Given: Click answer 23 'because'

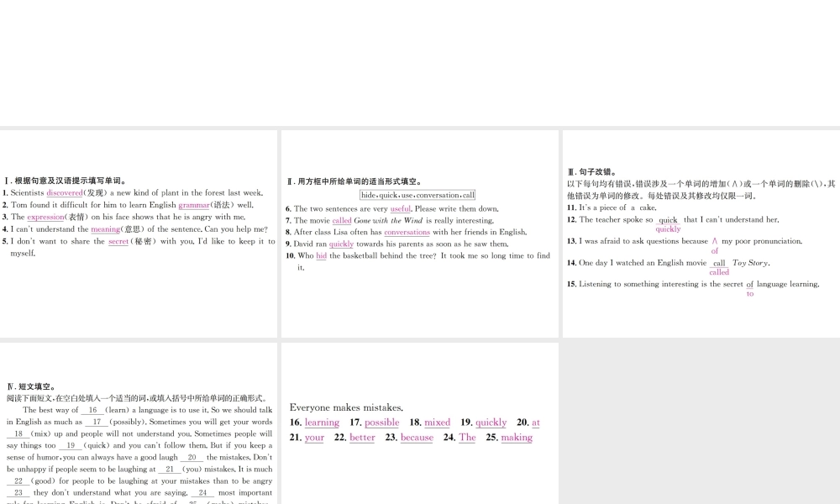Looking at the screenshot, I should 417,438.
